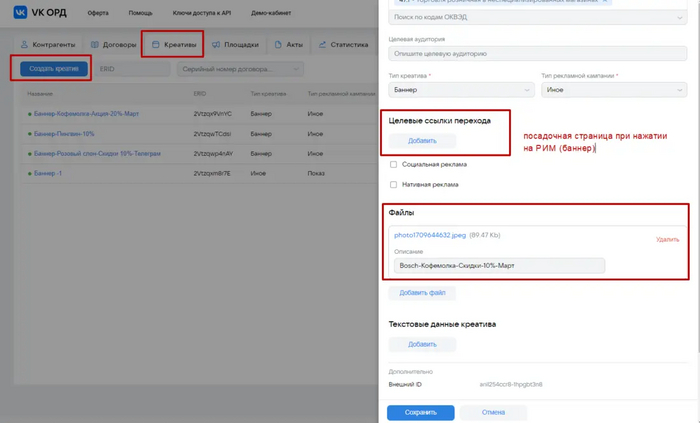Switch to the Акты tab

[x=288, y=45]
